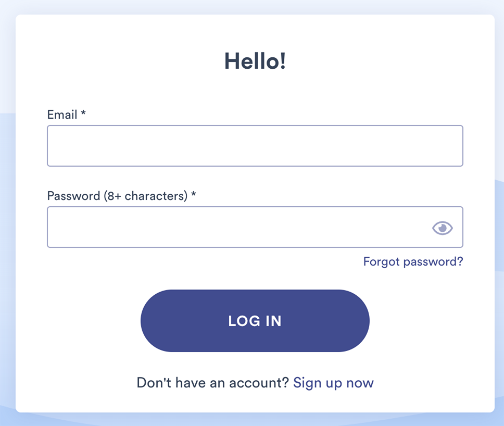The width and height of the screenshot is (504, 426).
Task: Start password recovery via Forgot password?
Action: click(x=413, y=262)
